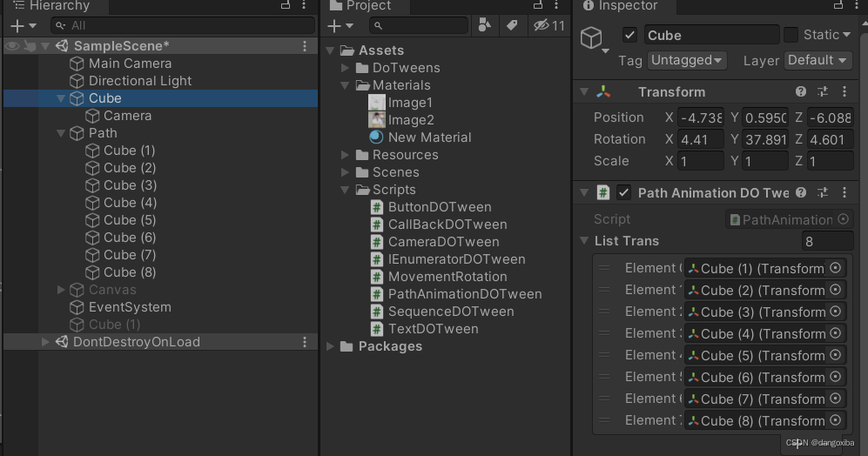The image size is (868, 456).
Task: Click the Cube GameObject icon selector
Action: (x=594, y=39)
